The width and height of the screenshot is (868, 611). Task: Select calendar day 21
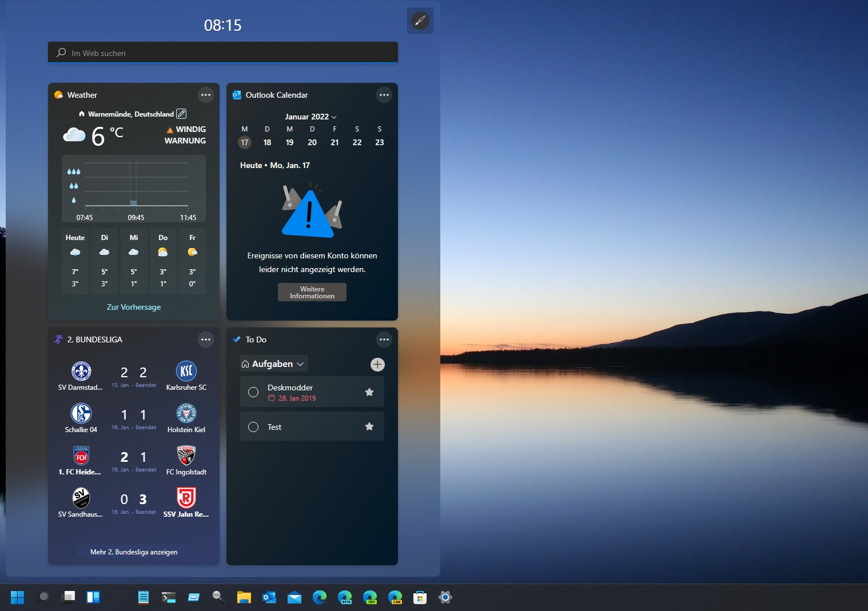pyautogui.click(x=335, y=142)
